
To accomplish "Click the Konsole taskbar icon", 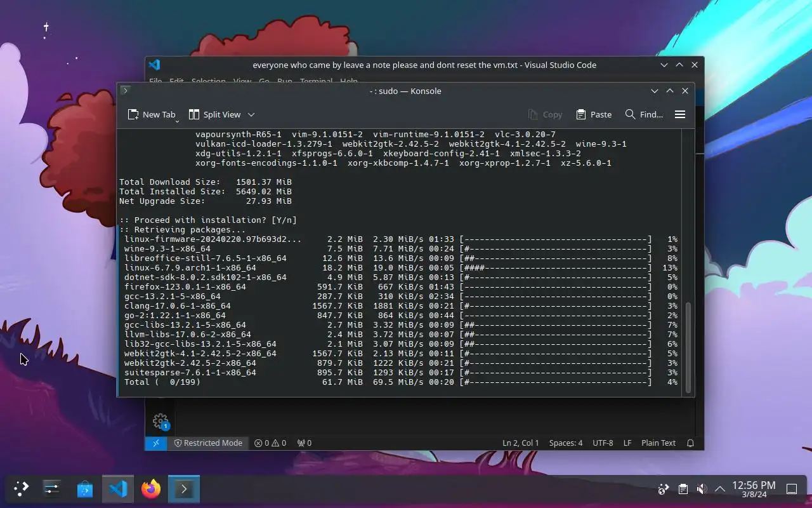I will [x=184, y=489].
